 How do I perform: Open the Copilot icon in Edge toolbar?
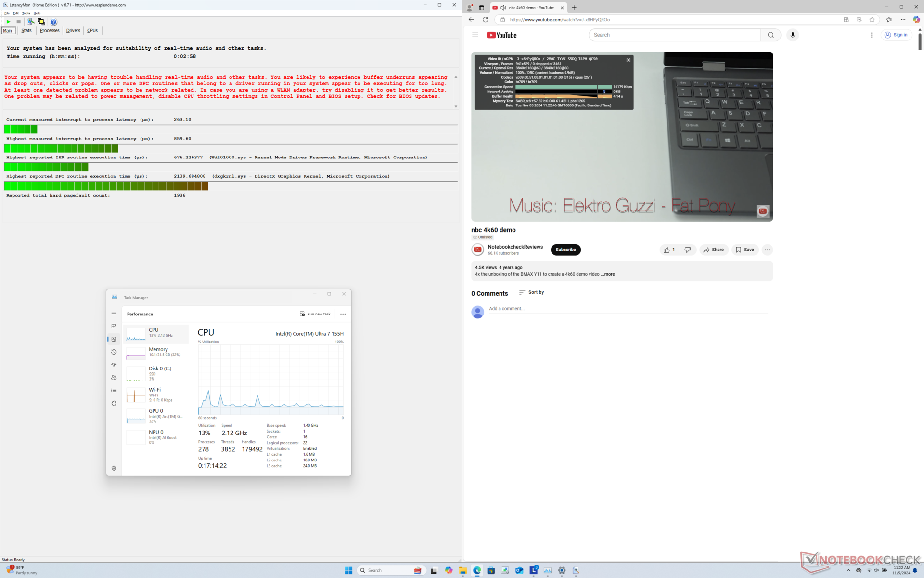[916, 20]
